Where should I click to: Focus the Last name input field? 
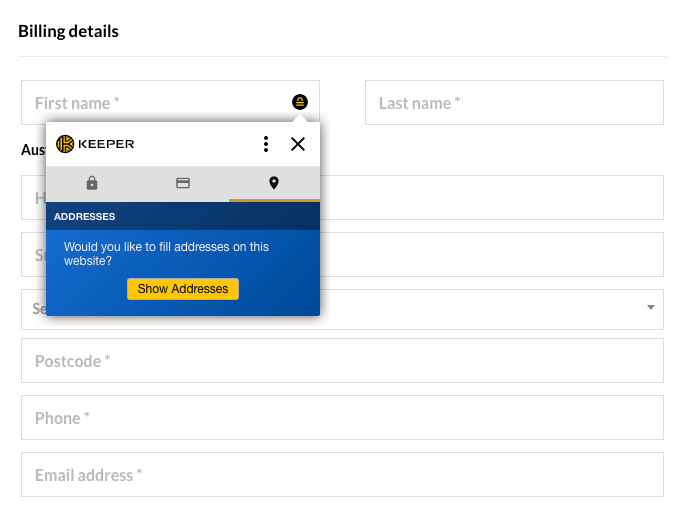click(x=515, y=103)
